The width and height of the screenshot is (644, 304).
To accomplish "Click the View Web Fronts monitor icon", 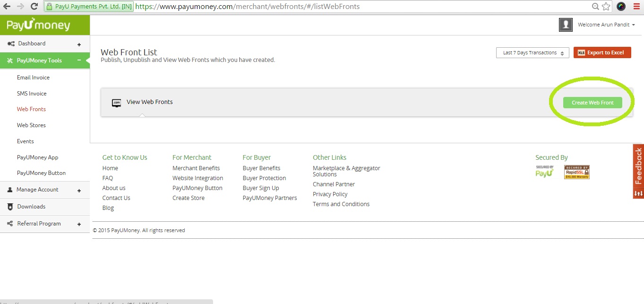I will [116, 103].
